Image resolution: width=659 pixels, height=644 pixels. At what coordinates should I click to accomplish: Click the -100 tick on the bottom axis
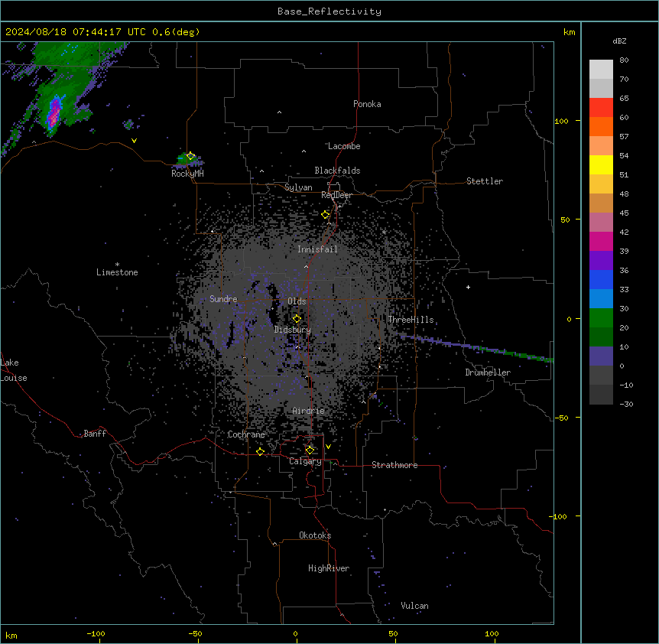pyautogui.click(x=96, y=634)
